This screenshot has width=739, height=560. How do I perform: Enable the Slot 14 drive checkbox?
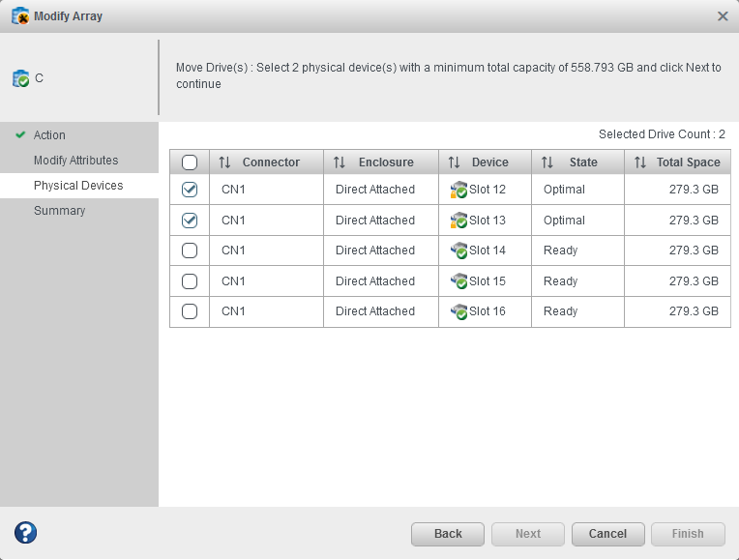tap(190, 251)
